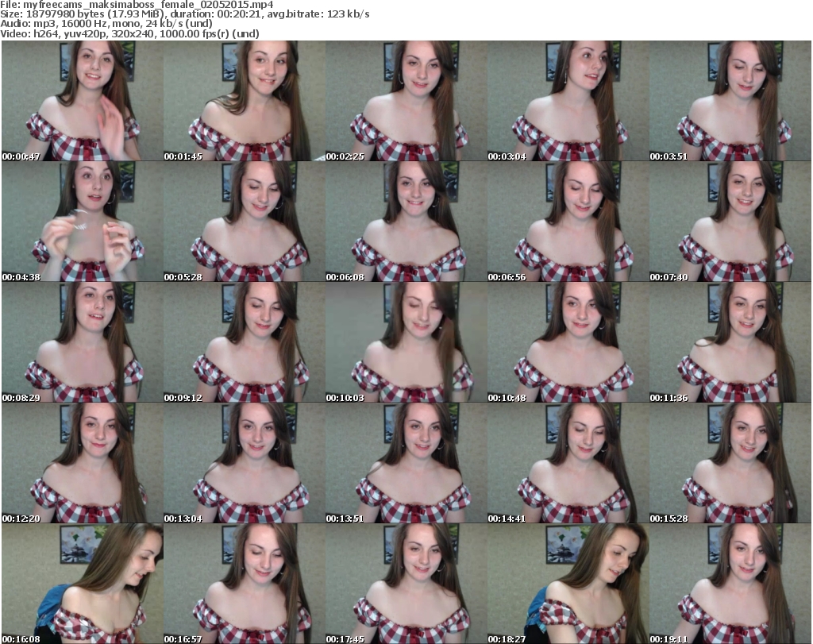Select the thumbnail frame stamped 00:01:45

pyautogui.click(x=245, y=101)
